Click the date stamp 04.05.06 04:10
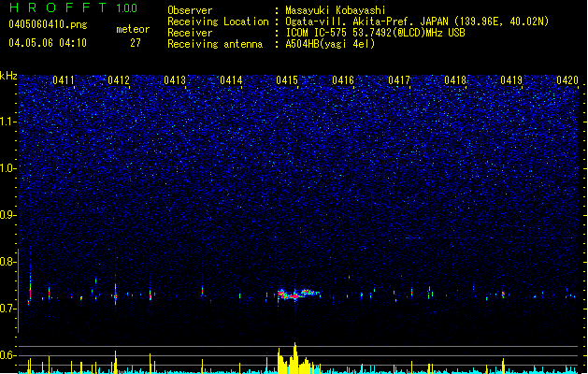This screenshot has height=374, width=588. click(x=48, y=43)
